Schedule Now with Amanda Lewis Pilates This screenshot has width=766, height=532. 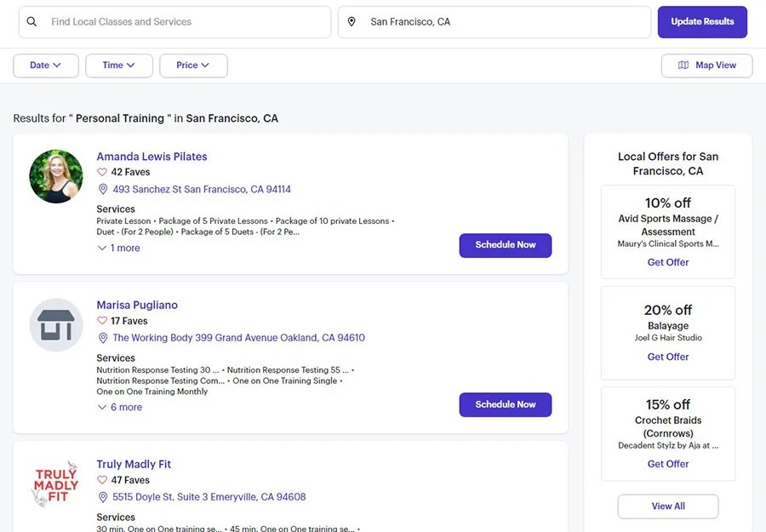click(505, 245)
